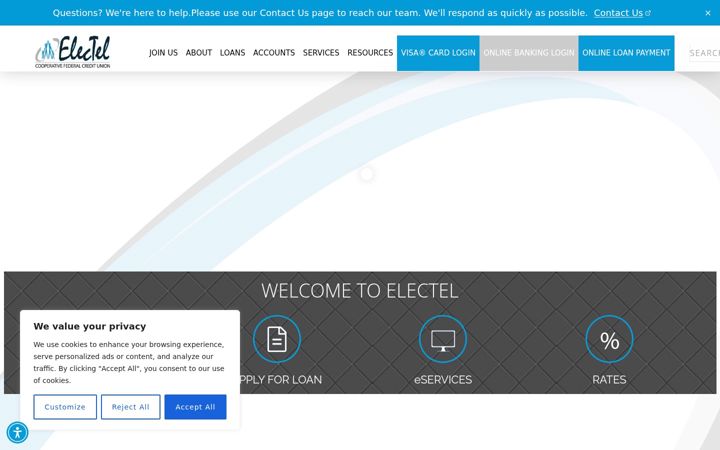Click the eSERVICES label
This screenshot has height=450, width=720.
(x=443, y=380)
